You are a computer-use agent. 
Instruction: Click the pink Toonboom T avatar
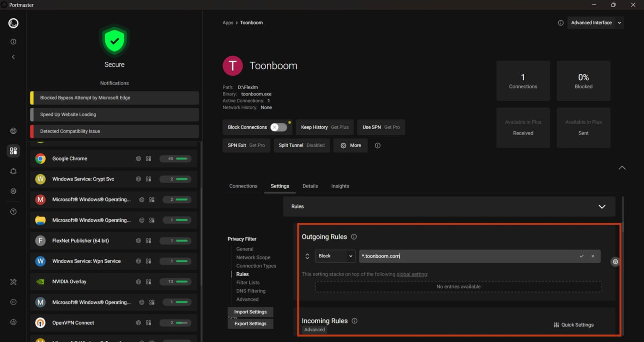232,66
